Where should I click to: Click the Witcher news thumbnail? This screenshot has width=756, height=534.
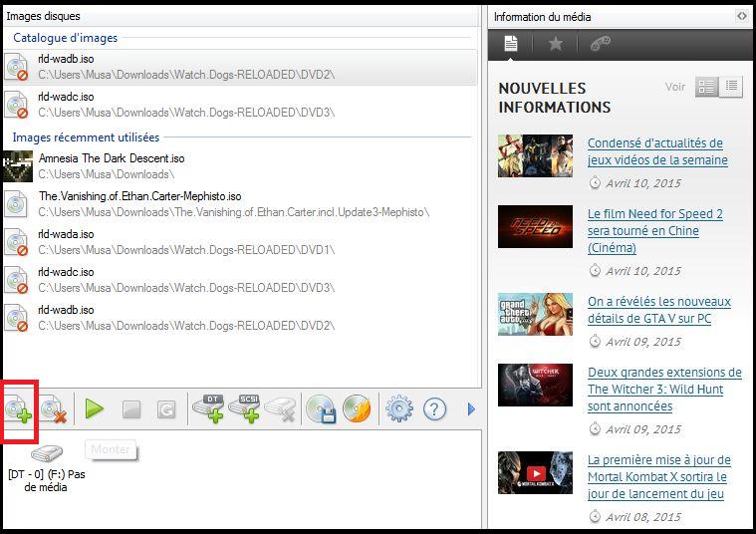pos(535,385)
